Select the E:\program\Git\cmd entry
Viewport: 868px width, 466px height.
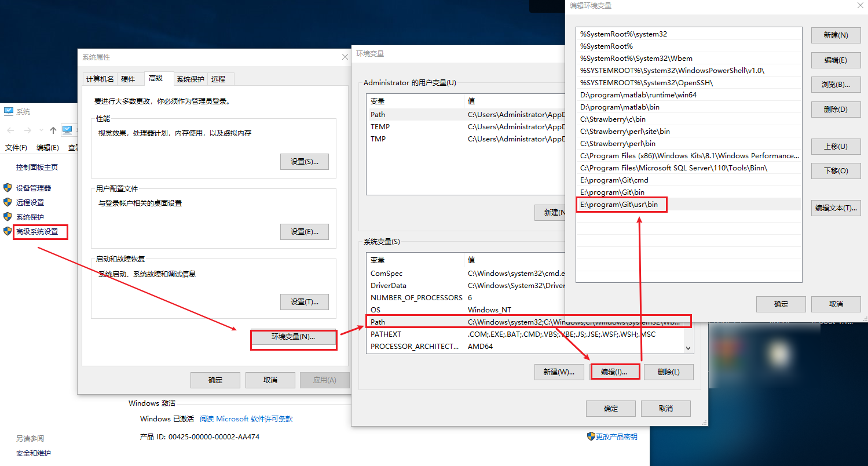coord(689,180)
